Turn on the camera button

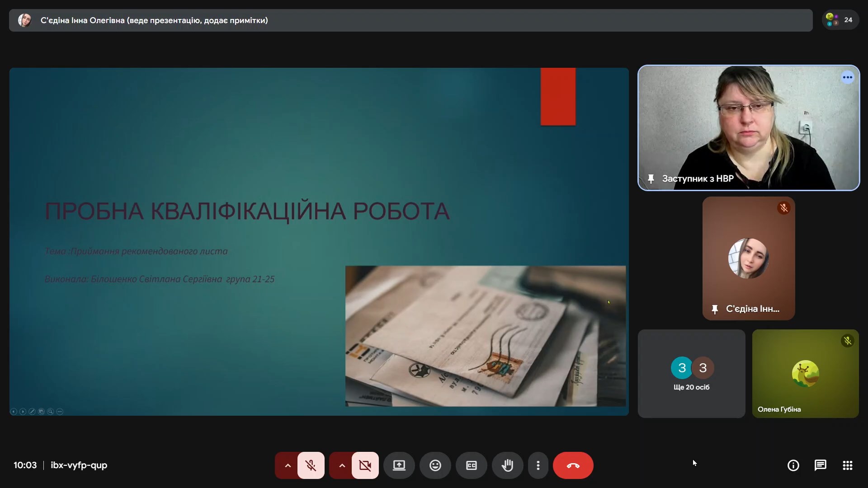[x=365, y=465]
